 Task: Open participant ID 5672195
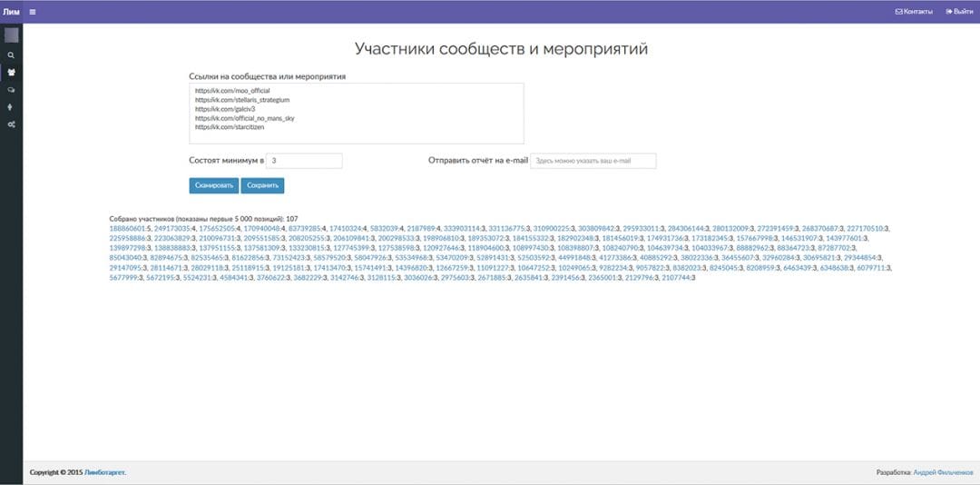(x=160, y=277)
